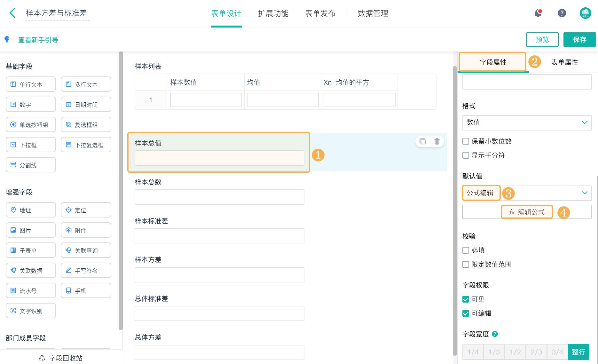Uncheck the 可编辑 permission

pos(466,313)
